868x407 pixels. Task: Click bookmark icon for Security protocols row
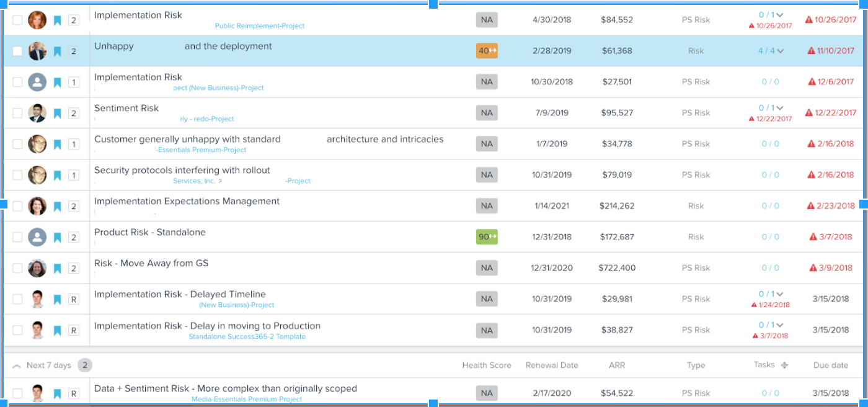point(58,175)
